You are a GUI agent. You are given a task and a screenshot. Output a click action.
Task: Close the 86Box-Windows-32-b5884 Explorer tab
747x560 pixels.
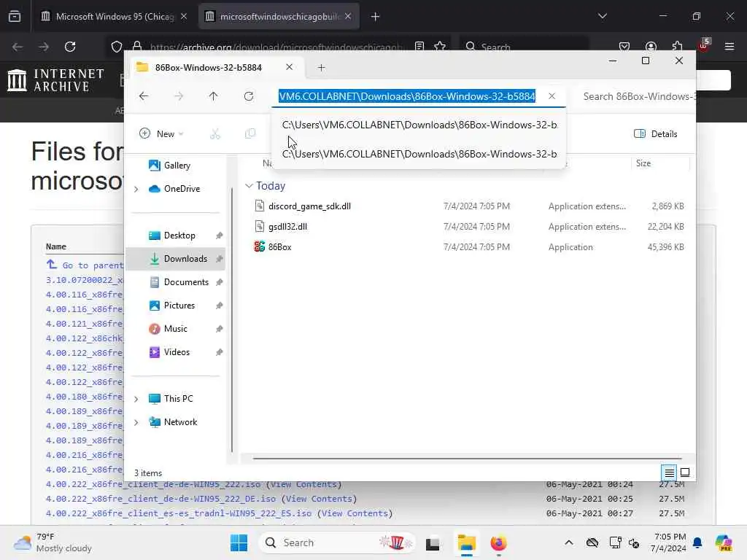pyautogui.click(x=289, y=67)
